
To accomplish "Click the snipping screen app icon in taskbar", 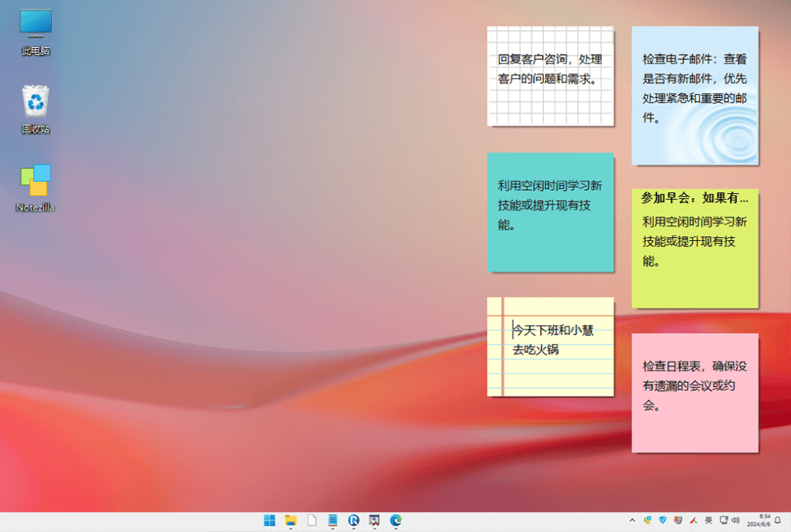I will [375, 520].
